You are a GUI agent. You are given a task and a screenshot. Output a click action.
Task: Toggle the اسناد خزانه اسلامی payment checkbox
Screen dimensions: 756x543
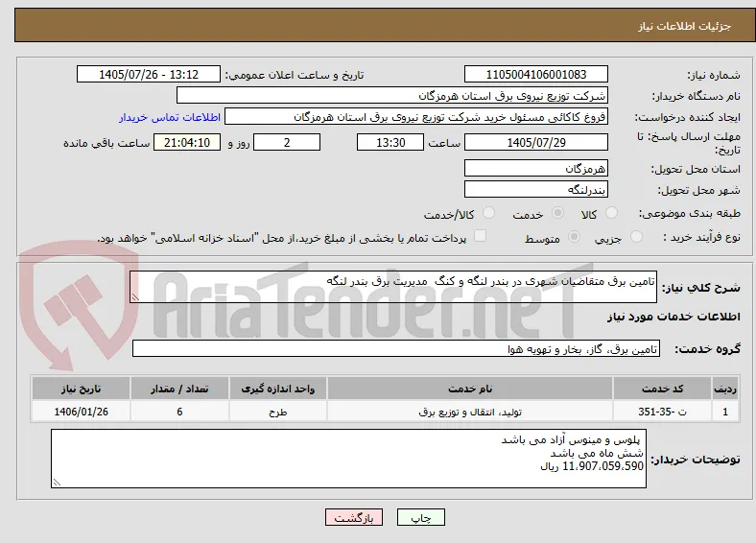(x=481, y=236)
